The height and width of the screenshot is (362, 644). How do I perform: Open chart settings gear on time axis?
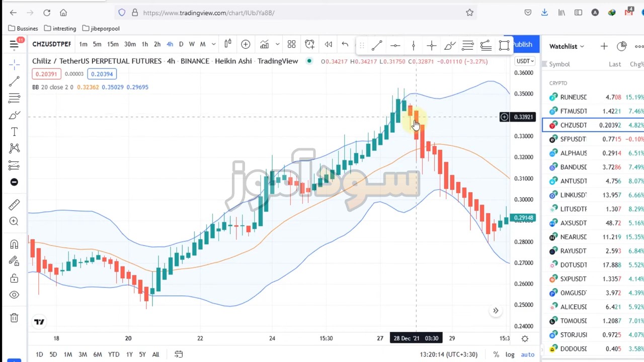[x=525, y=338]
